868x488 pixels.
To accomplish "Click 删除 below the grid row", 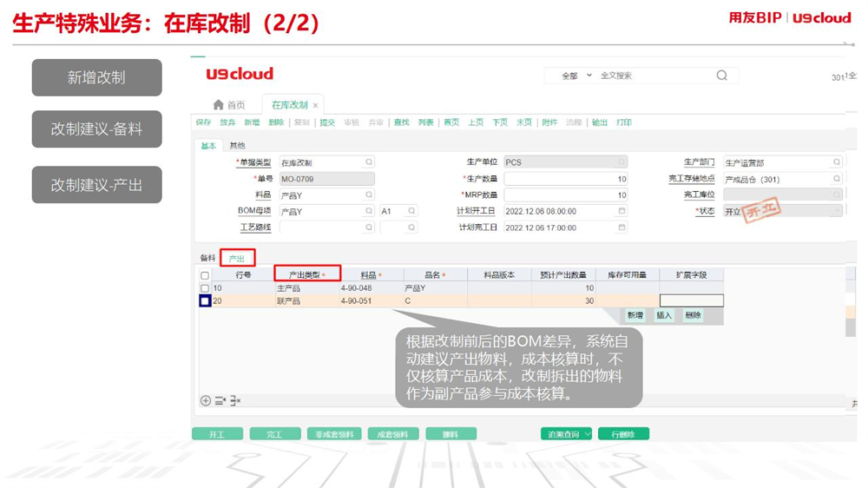I will pyautogui.click(x=693, y=315).
